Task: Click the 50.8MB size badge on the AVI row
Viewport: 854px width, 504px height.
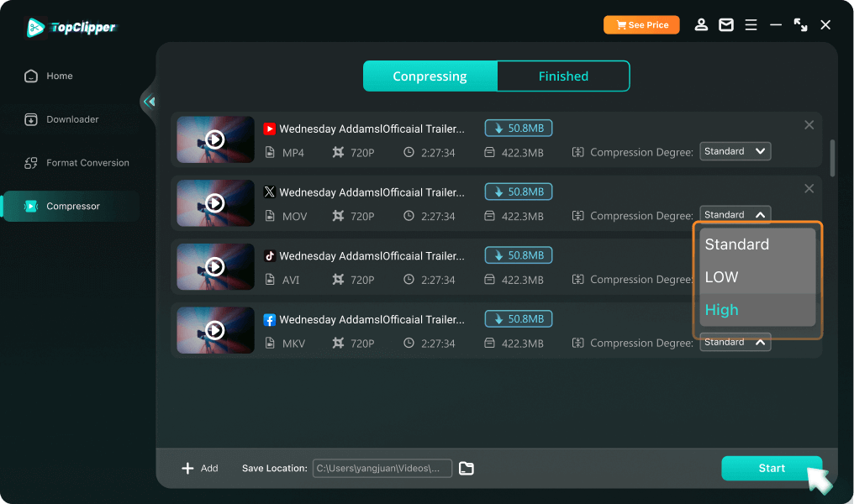Action: coord(519,255)
